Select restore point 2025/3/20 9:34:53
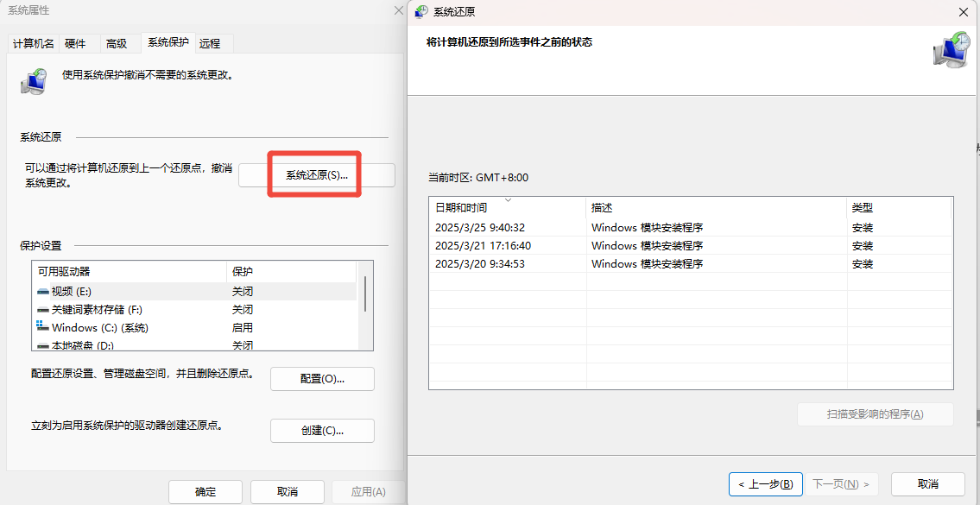This screenshot has height=505, width=980. coord(691,264)
